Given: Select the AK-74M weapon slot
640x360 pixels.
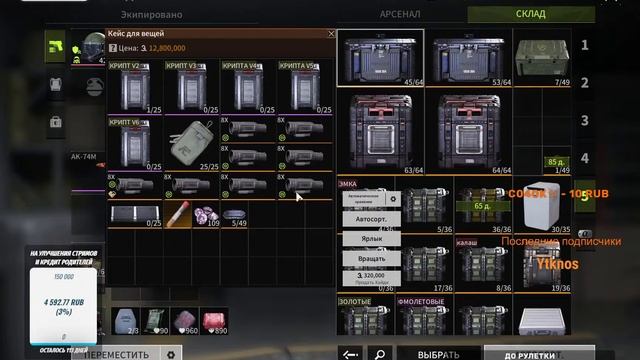Looking at the screenshot, I should (x=88, y=171).
